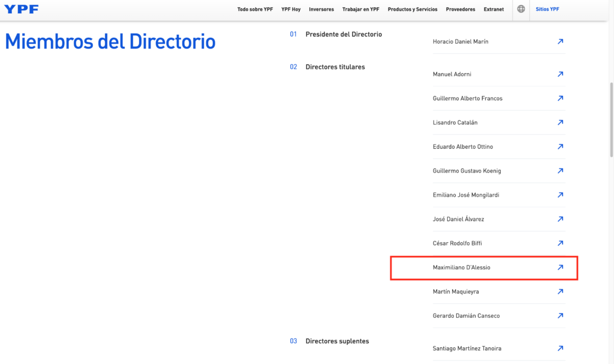The image size is (614, 364).
Task: Click arrow icon beside Lisandro Catalán
Action: pyautogui.click(x=560, y=122)
